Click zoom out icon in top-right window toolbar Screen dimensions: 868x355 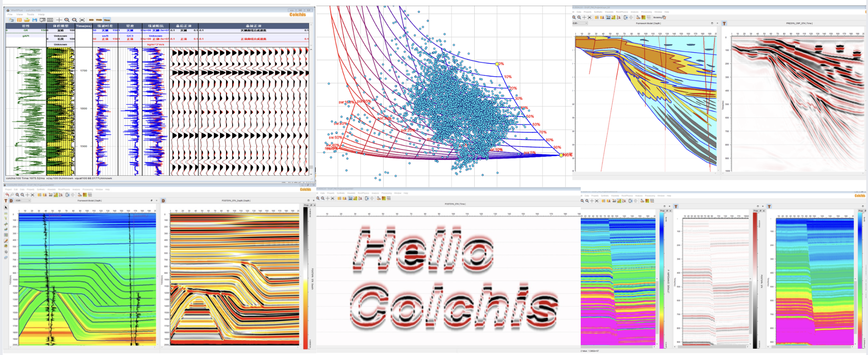coord(579,18)
